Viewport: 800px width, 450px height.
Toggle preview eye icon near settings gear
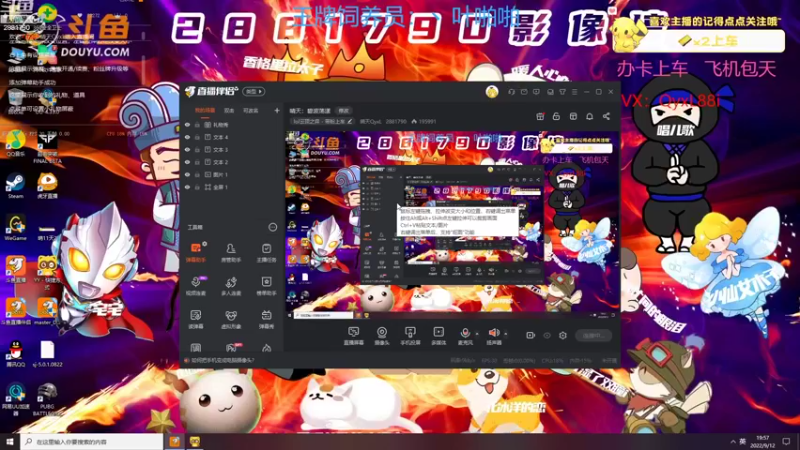[x=547, y=335]
